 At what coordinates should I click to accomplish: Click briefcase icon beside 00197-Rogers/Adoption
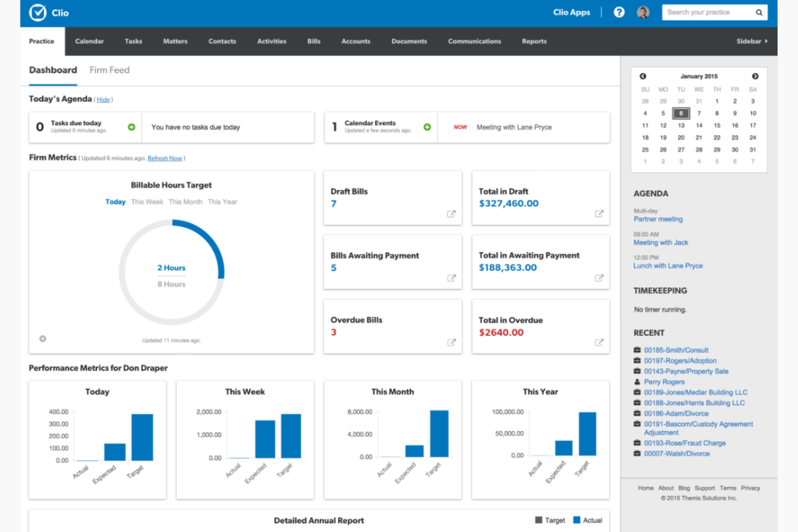637,361
